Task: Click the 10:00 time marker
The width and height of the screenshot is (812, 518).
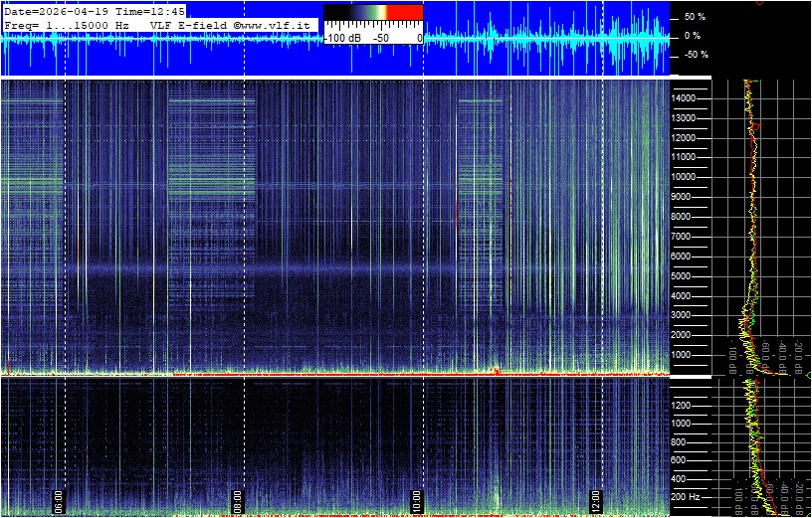Action: click(x=417, y=501)
